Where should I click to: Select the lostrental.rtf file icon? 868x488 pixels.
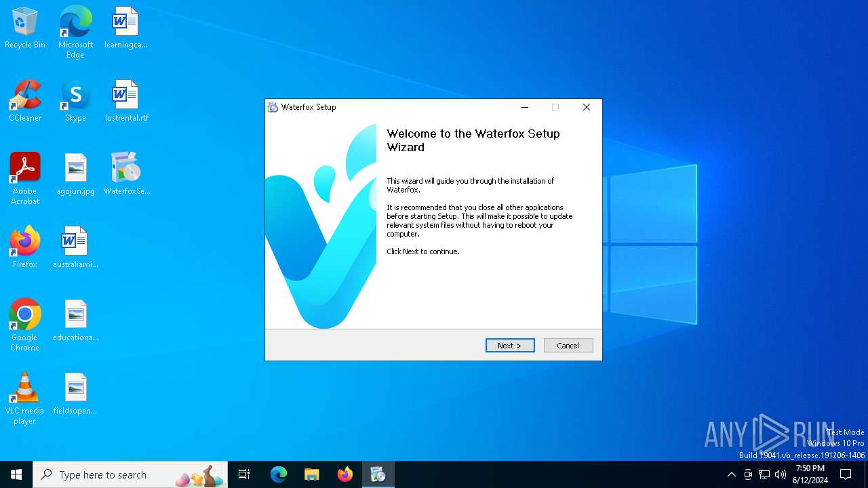pyautogui.click(x=126, y=102)
